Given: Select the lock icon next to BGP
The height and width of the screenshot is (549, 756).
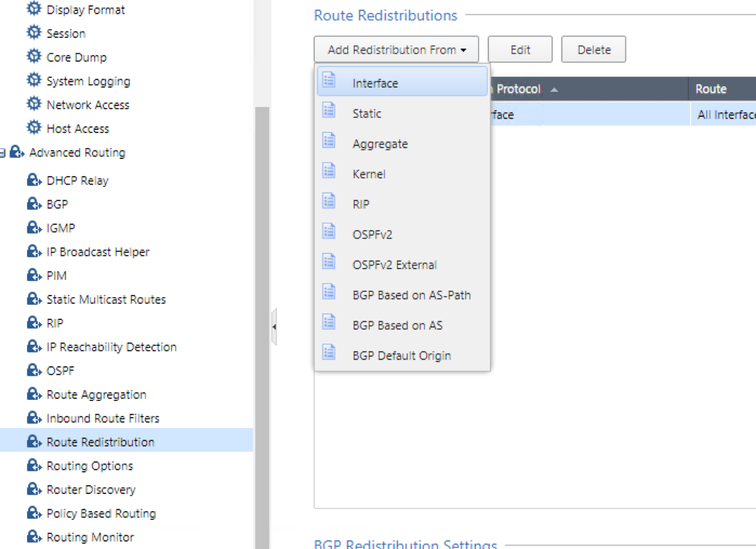Looking at the screenshot, I should tap(34, 204).
